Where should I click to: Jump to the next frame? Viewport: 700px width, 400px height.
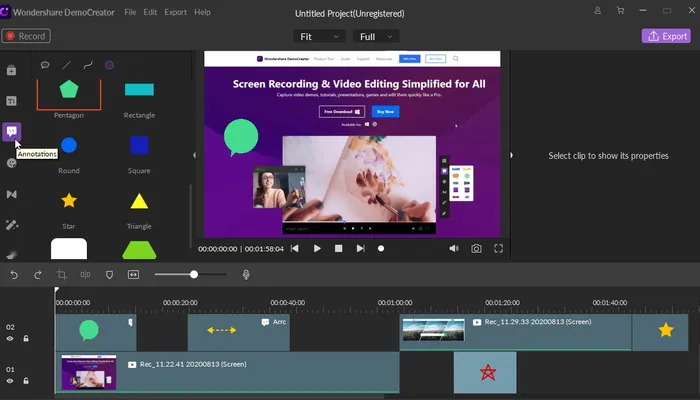coord(360,249)
